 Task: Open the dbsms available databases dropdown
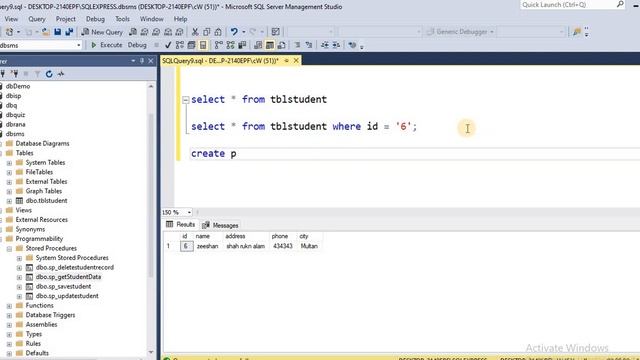pyautogui.click(x=79, y=45)
